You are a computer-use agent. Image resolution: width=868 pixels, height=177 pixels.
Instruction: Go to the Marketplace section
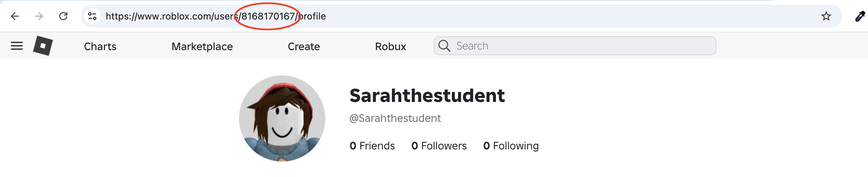click(x=202, y=46)
